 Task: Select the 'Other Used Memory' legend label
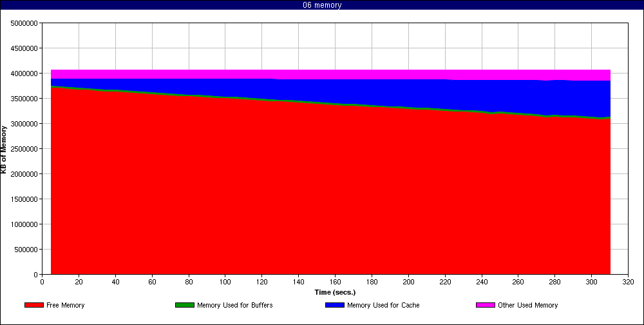(x=528, y=305)
